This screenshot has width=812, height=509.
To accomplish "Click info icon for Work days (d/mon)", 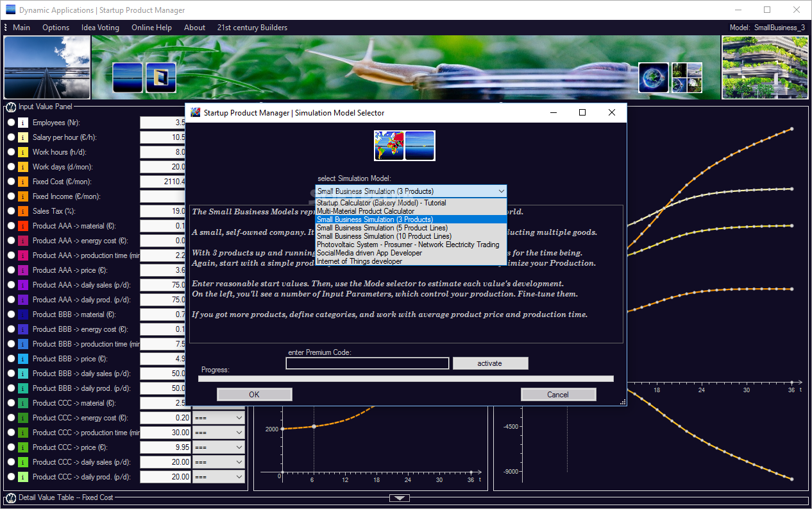I will [23, 167].
